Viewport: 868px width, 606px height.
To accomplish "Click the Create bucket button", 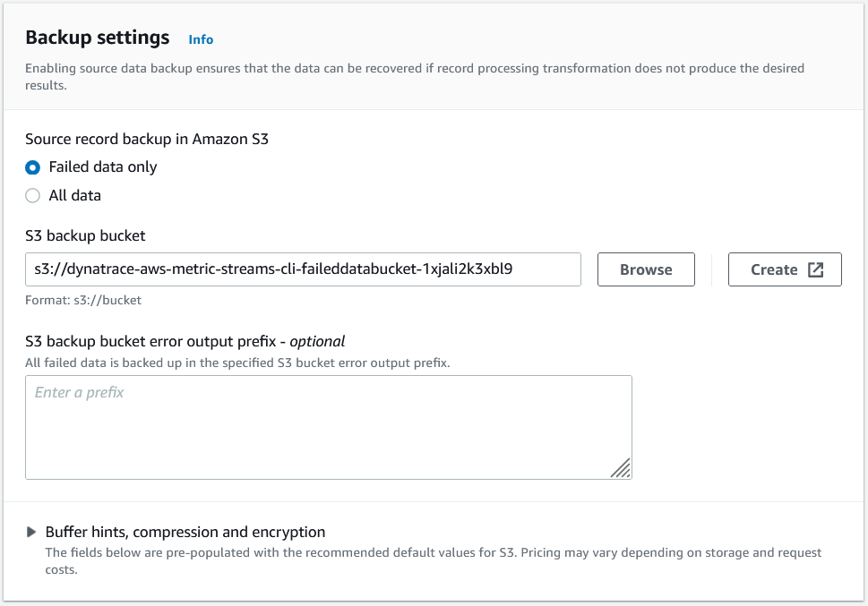I will coord(775,269).
